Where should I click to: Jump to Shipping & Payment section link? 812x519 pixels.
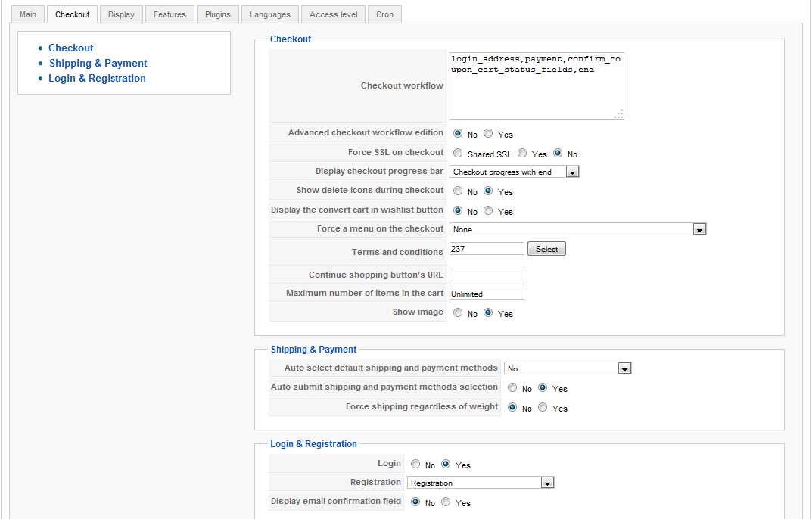coord(98,64)
